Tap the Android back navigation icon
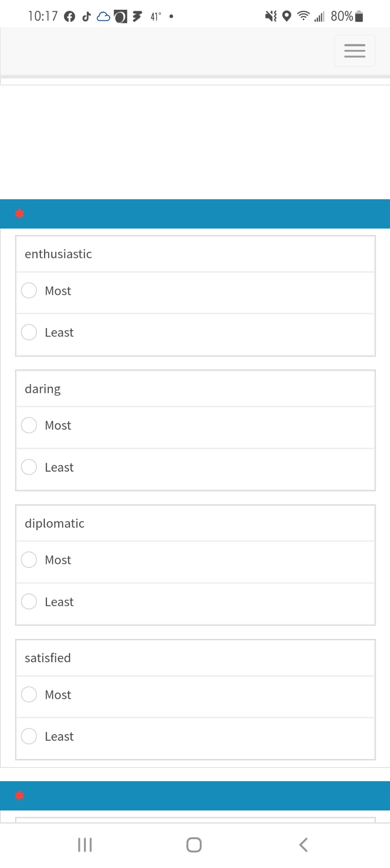This screenshot has width=390, height=868. click(303, 845)
